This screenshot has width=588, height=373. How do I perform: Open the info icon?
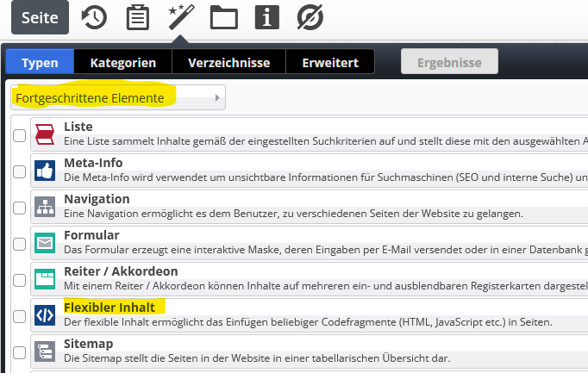[x=267, y=17]
